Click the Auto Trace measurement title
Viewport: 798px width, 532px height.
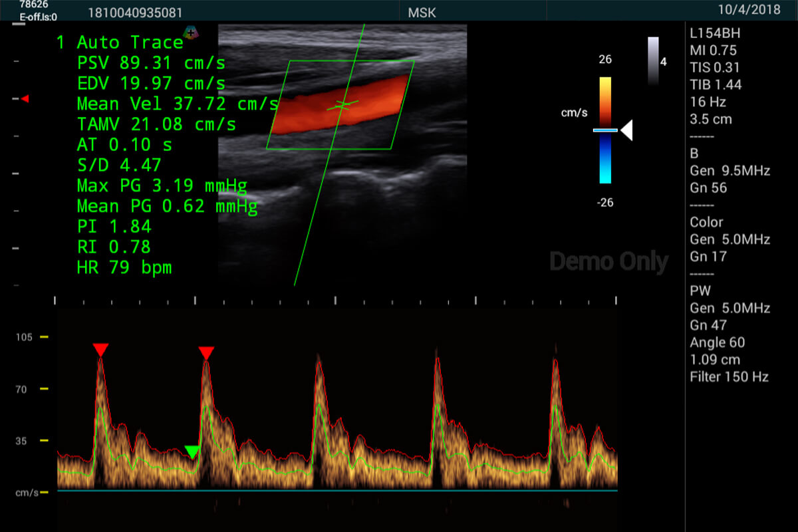pyautogui.click(x=120, y=43)
